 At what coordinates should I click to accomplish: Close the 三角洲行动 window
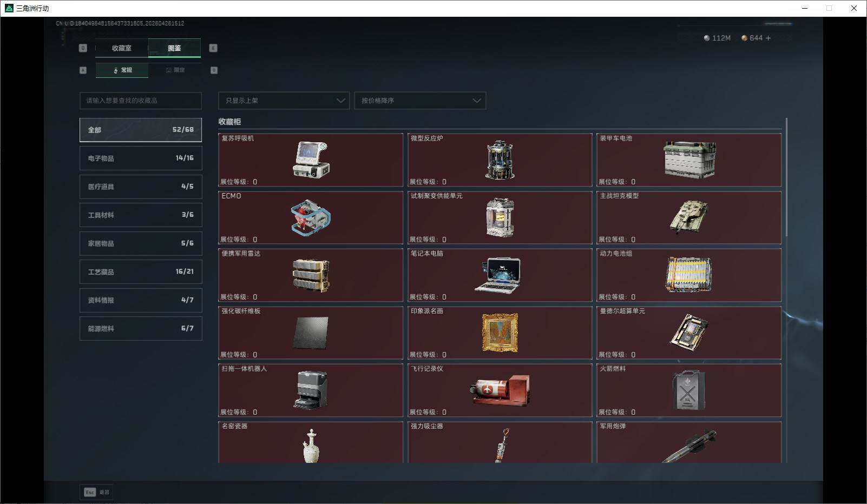[854, 8]
